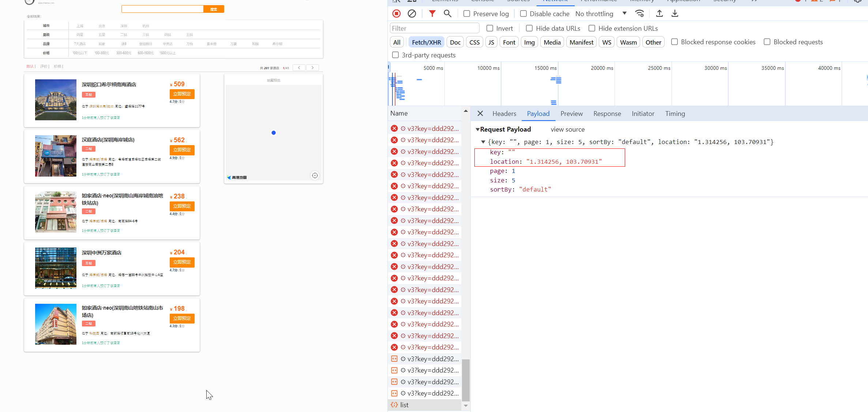Click the network Filter text field
Image resolution: width=868 pixels, height=412 pixels.
(434, 28)
